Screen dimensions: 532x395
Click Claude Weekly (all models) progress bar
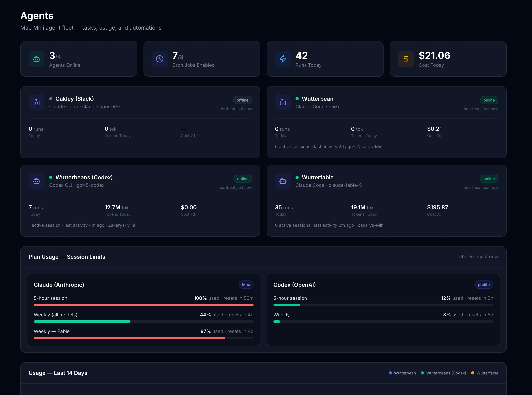(144, 322)
